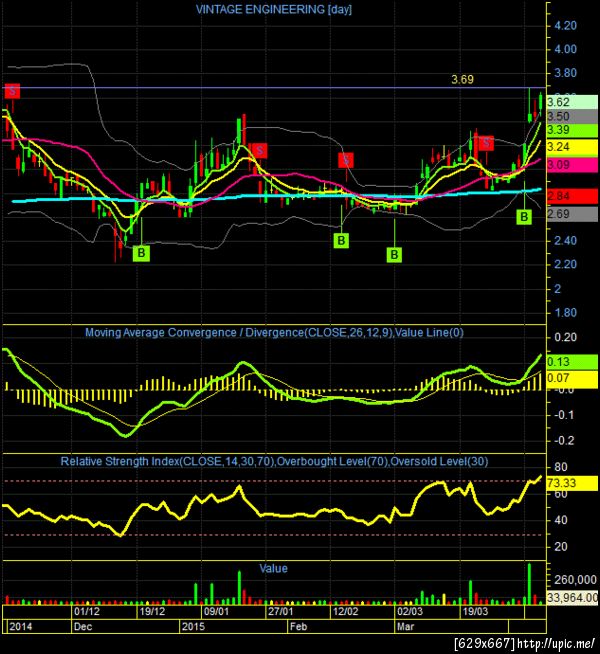Click the 2.40 price axis label
600x654 pixels.
tap(565, 241)
